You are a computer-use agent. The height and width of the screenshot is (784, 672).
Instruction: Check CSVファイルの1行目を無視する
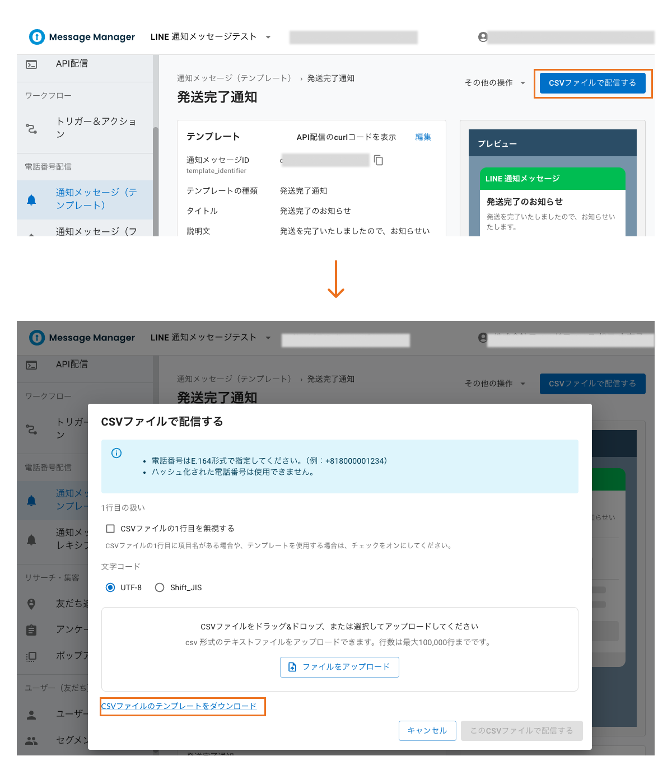(x=110, y=528)
